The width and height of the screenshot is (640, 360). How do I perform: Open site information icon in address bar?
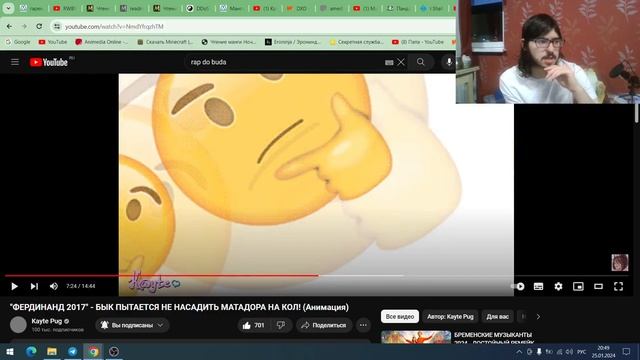coord(57,26)
